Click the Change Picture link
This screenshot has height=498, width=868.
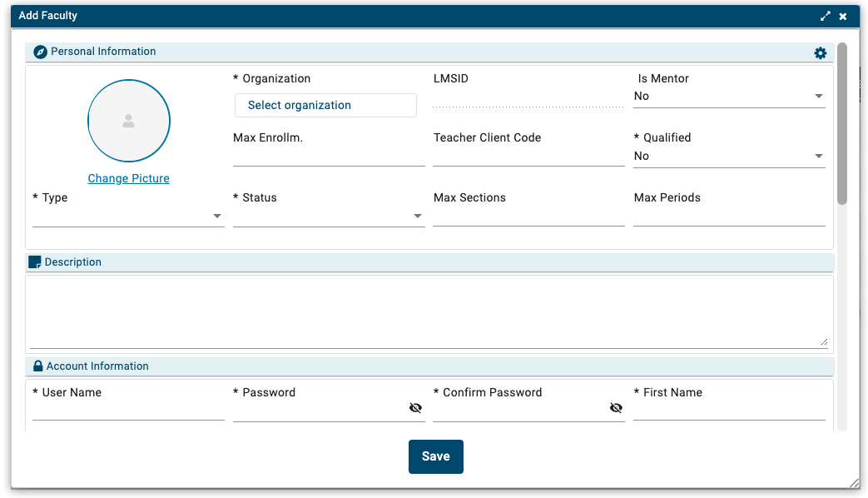pos(129,179)
